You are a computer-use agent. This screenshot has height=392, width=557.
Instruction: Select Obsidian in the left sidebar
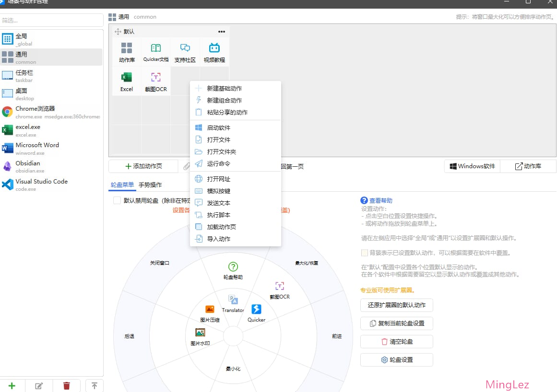coord(51,166)
